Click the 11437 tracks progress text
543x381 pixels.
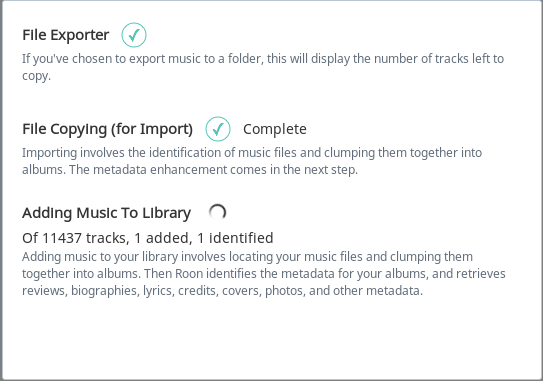click(x=148, y=238)
